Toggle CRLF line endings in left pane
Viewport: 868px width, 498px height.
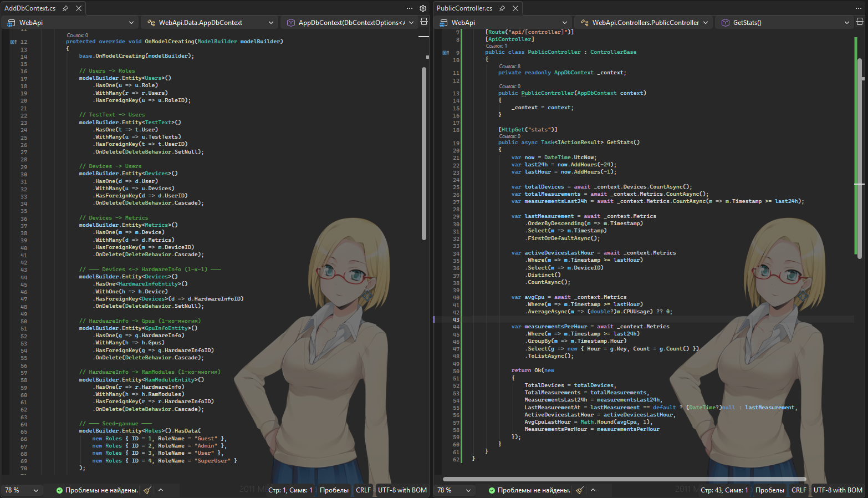[x=364, y=490]
